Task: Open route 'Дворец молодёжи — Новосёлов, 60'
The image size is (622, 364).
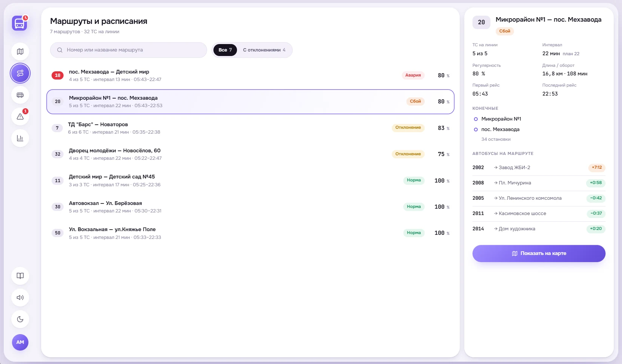Action: (x=250, y=154)
